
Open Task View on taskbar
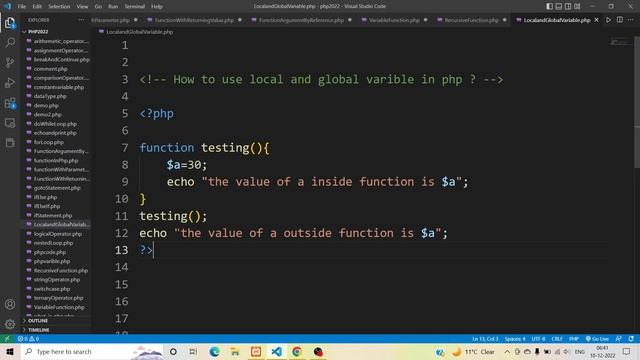click(x=193, y=351)
